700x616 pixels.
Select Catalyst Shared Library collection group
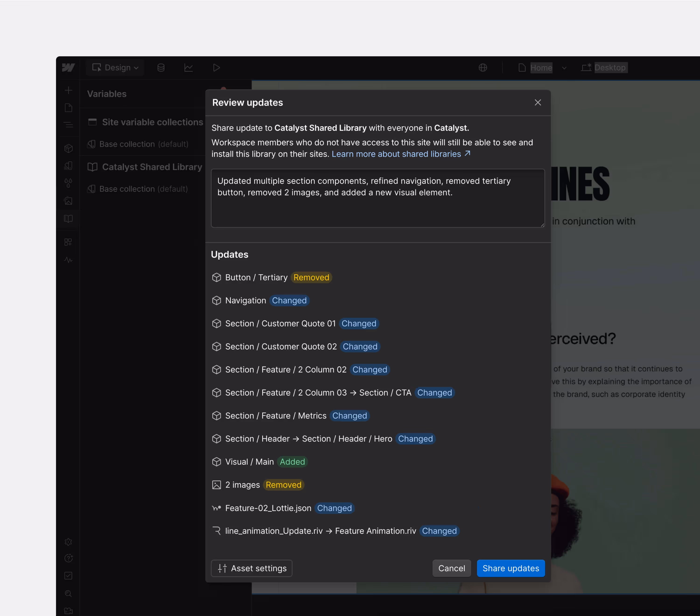152,167
